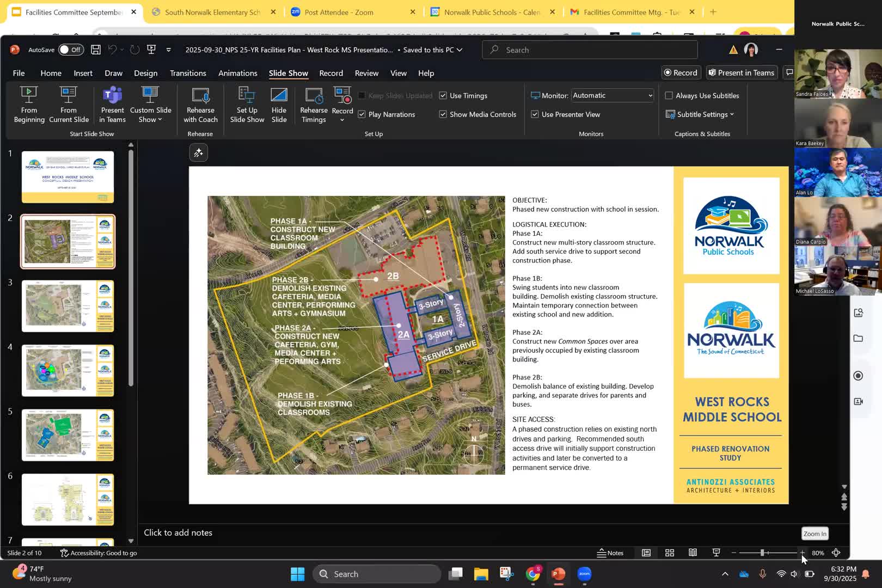Enable Always Use Subtitles checkbox
882x588 pixels.
pyautogui.click(x=669, y=95)
